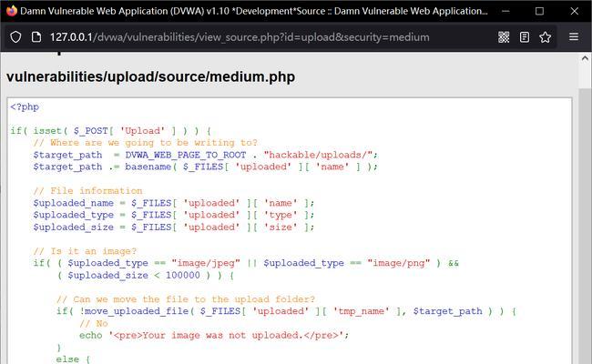Click the string 'tmp_name'
The width and height of the screenshot is (592, 364).
tap(361, 311)
